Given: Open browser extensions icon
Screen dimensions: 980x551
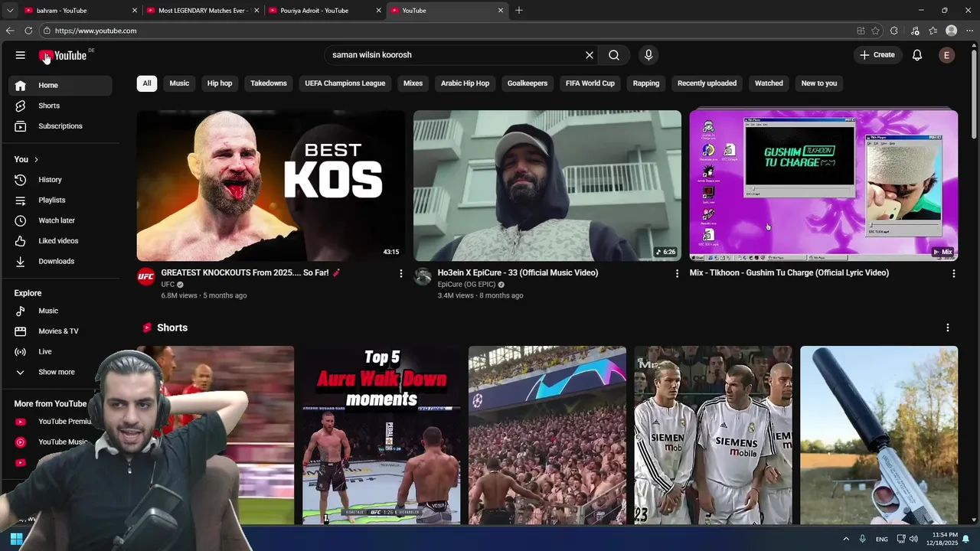Looking at the screenshot, I should click(x=894, y=31).
